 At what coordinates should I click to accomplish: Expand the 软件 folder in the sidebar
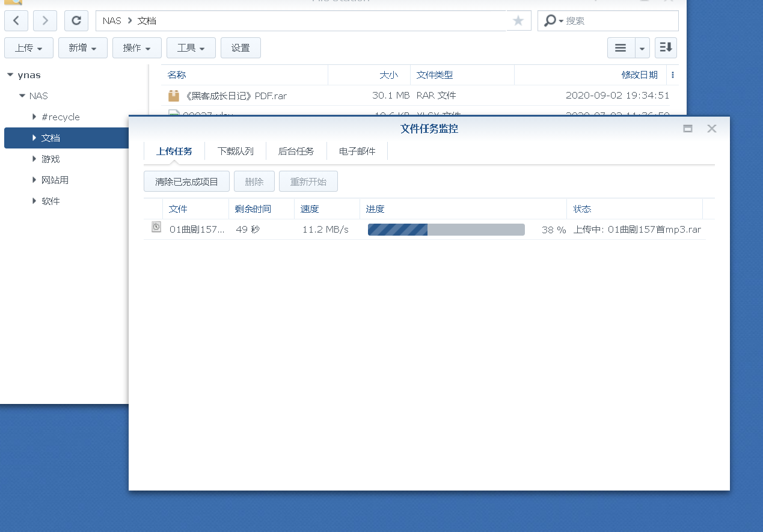34,201
